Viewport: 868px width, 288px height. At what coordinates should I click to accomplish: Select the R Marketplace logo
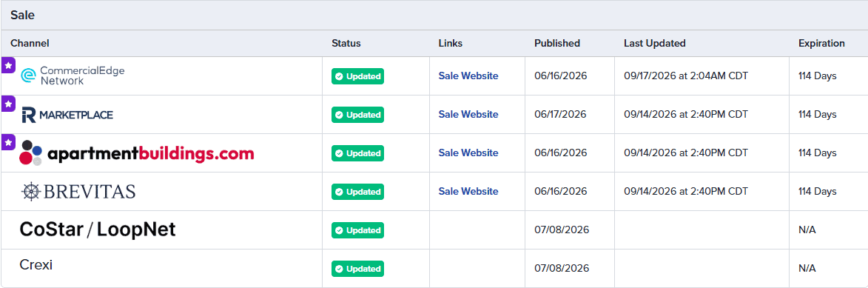click(67, 115)
